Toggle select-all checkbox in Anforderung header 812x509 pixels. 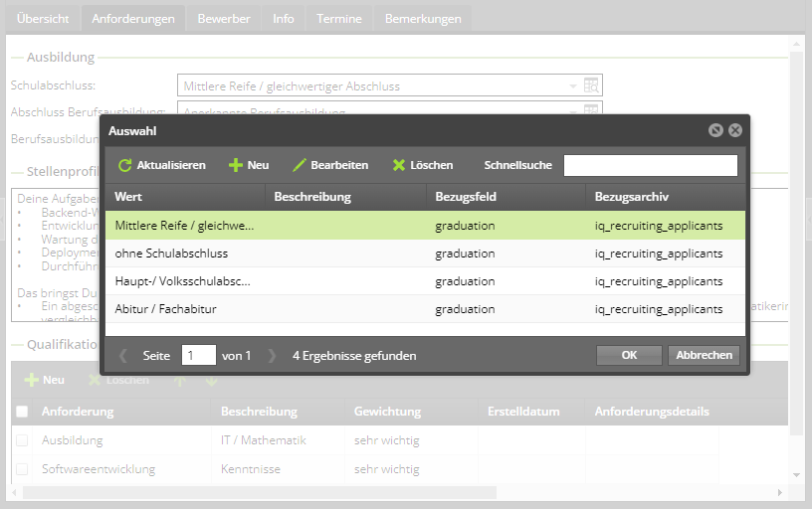22,412
